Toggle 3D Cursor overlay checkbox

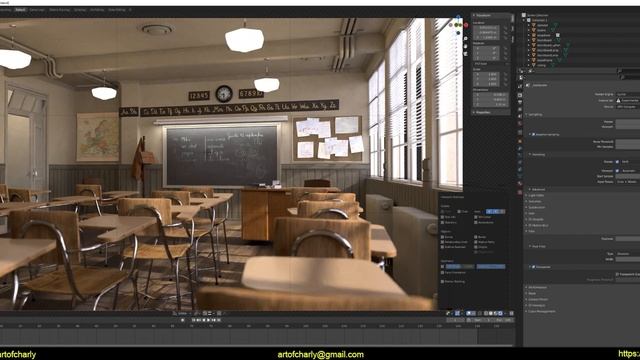[x=476, y=217]
